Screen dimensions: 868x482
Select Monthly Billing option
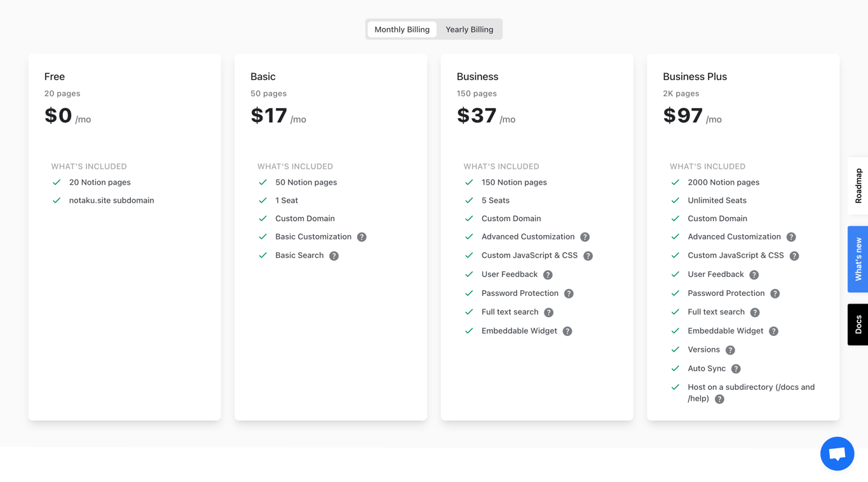(x=402, y=29)
